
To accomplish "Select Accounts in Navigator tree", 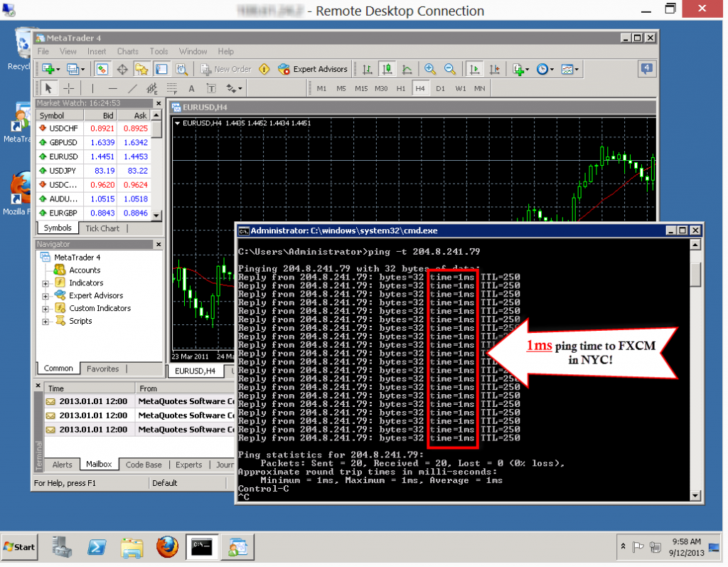I will [x=85, y=270].
